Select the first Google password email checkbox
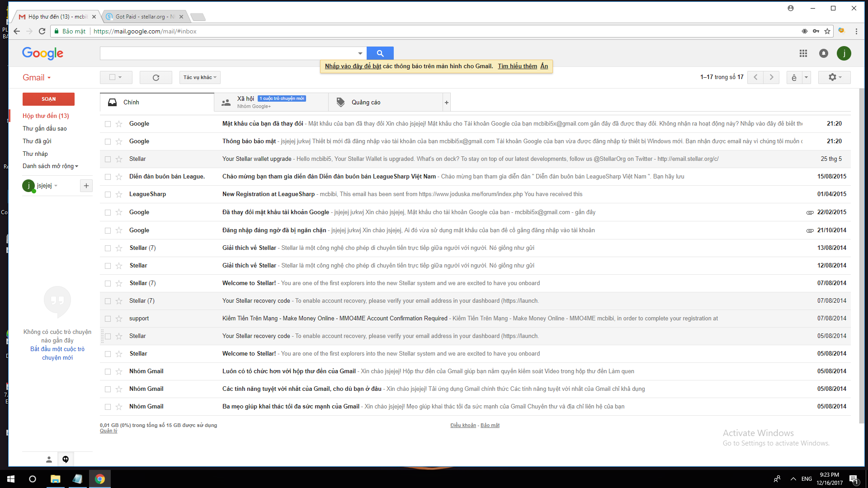 pos(108,124)
